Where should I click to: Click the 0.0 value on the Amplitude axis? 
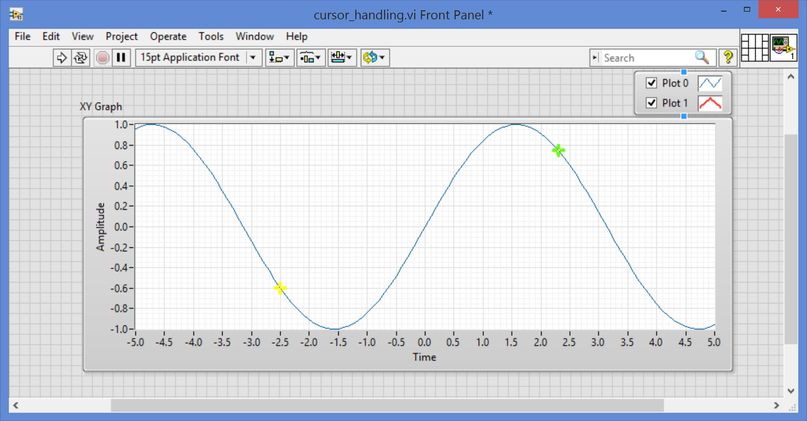pos(121,227)
